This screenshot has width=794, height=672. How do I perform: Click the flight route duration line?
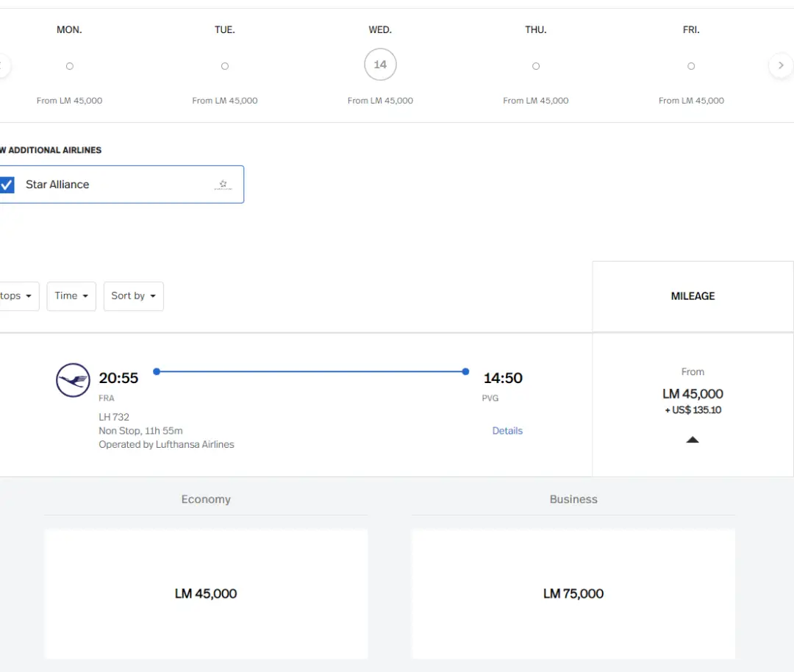coord(310,372)
